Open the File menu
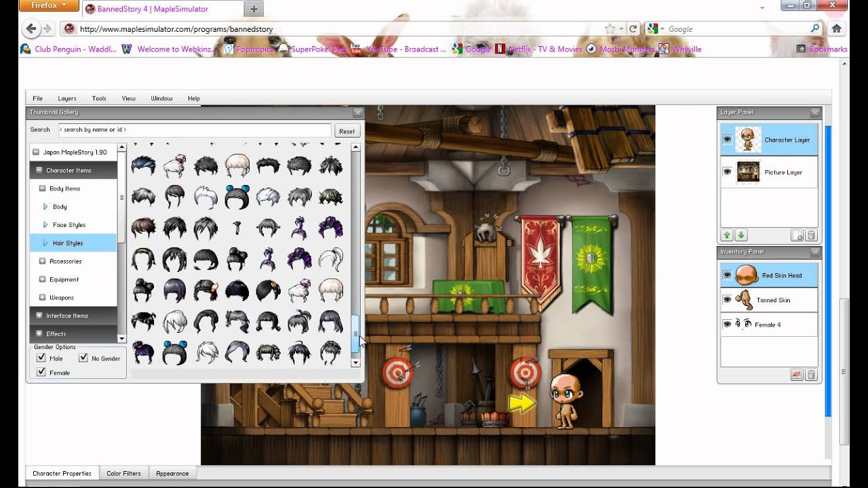868x488 pixels. pyautogui.click(x=38, y=98)
